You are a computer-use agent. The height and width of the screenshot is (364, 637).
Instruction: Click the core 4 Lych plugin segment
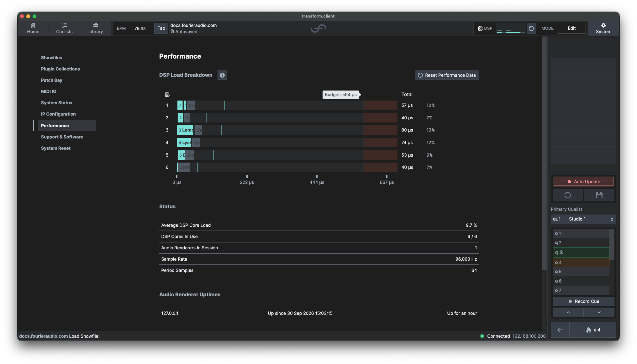click(184, 143)
